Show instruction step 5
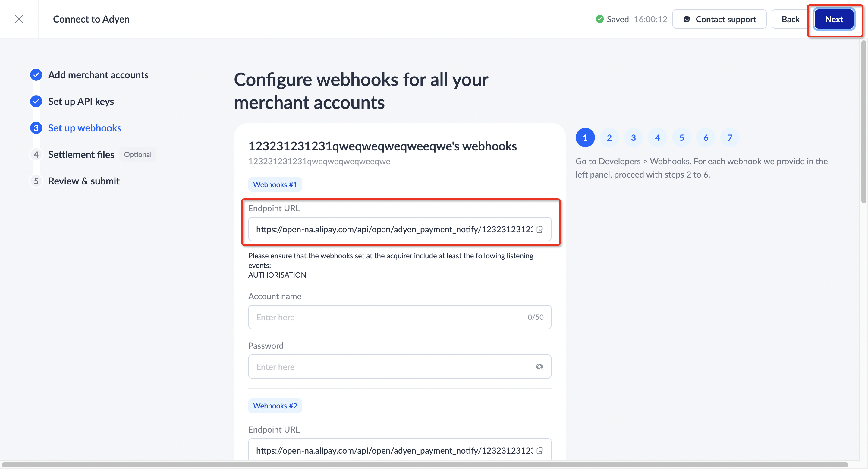Viewport: 868px width, 469px height. 681,137
